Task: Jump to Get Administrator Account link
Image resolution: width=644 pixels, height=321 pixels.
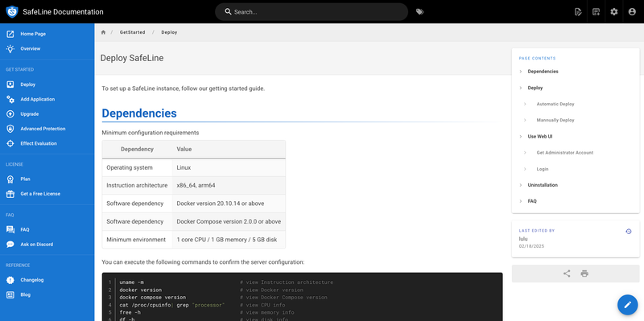Action: [x=565, y=153]
